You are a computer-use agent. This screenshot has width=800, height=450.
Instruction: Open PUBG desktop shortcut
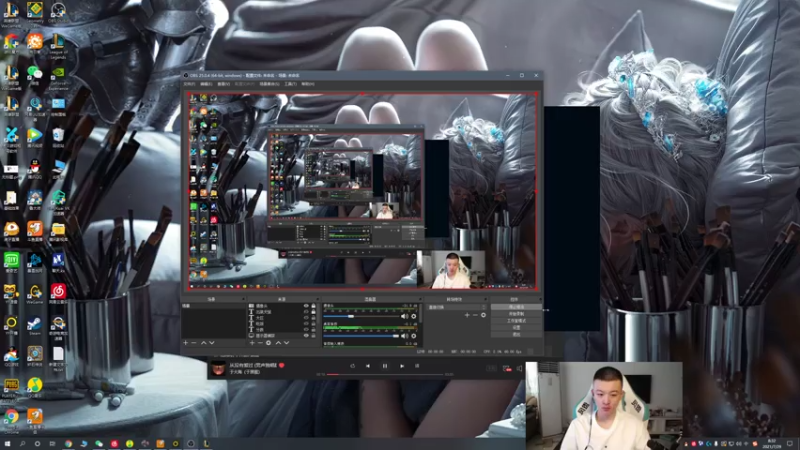tap(11, 388)
